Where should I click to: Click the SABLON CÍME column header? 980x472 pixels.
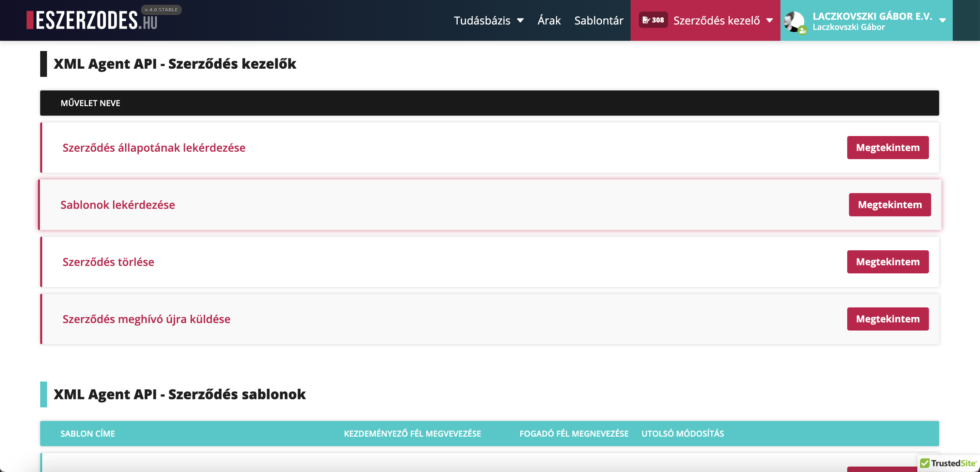(x=88, y=434)
